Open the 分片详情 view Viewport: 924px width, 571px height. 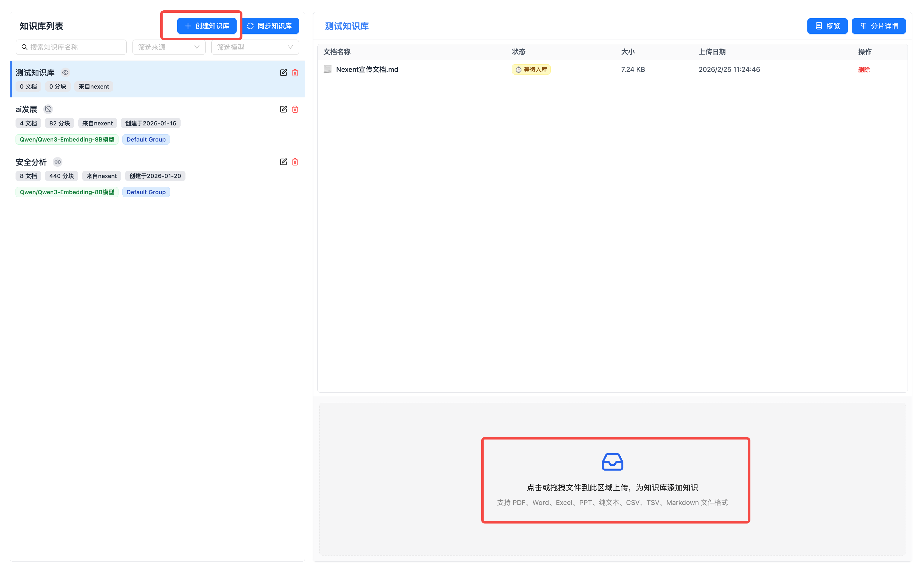pyautogui.click(x=878, y=26)
